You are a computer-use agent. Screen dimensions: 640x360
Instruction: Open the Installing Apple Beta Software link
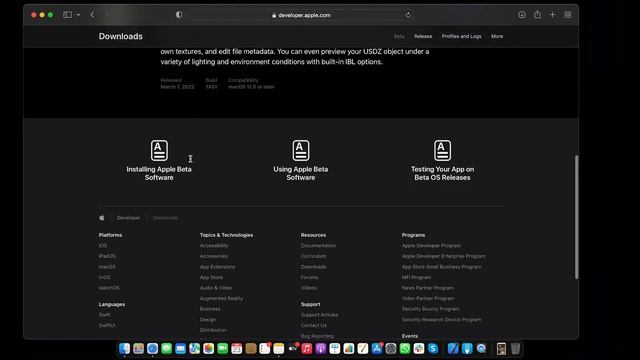point(159,173)
